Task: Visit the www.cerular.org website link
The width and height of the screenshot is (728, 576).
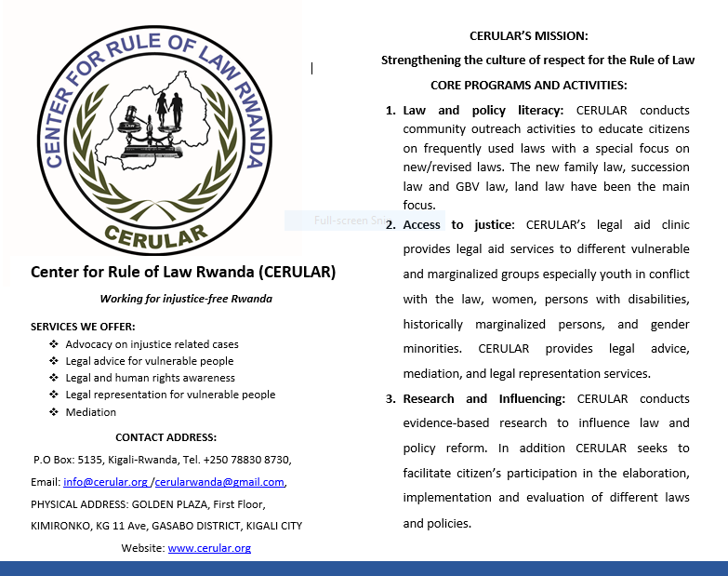Action: (x=209, y=548)
